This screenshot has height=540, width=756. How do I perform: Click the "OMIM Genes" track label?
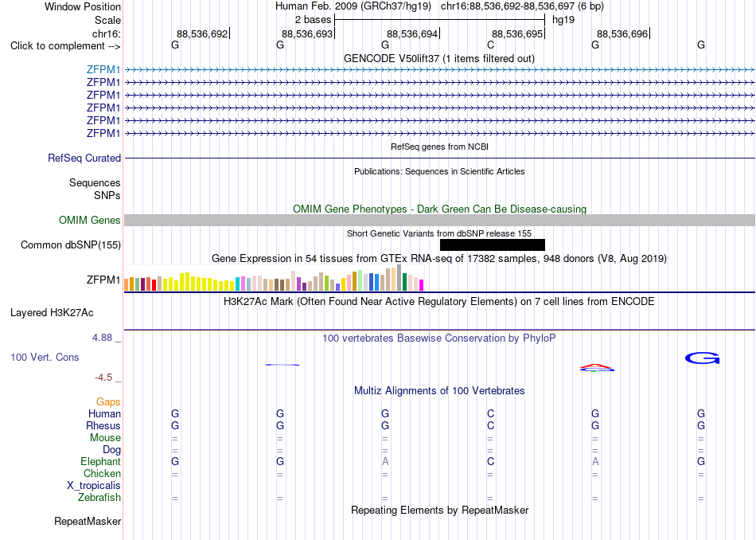point(90,220)
